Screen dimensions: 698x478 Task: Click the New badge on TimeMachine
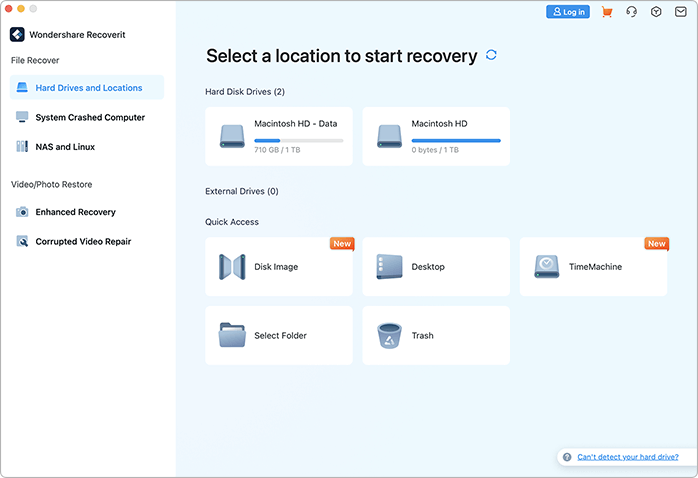657,243
